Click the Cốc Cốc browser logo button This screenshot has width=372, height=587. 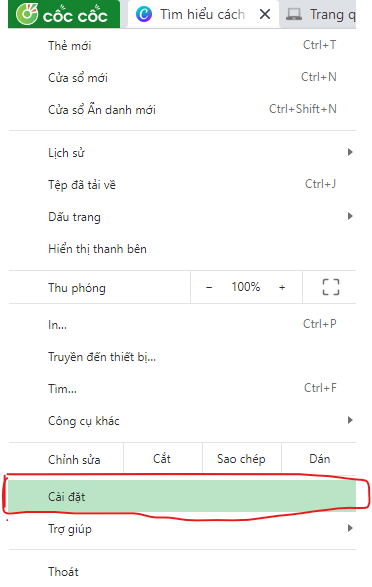64,14
